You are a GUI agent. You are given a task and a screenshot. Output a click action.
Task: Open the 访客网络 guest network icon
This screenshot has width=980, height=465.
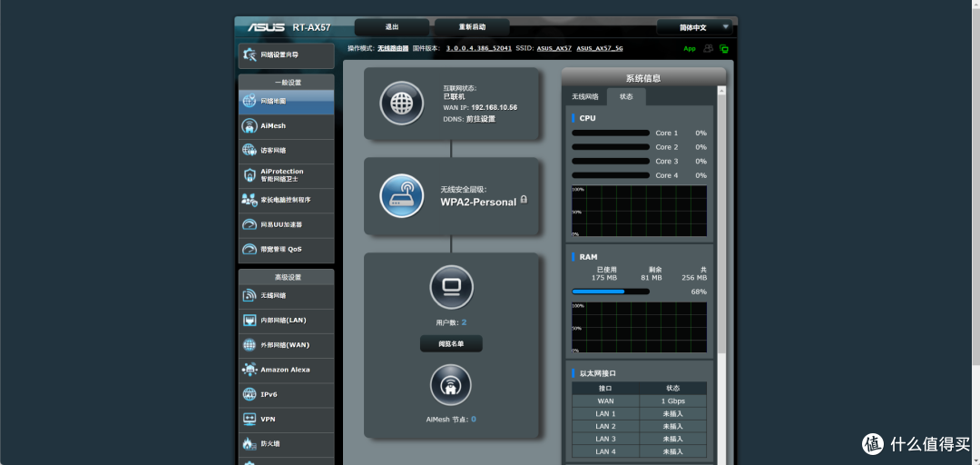click(x=250, y=150)
